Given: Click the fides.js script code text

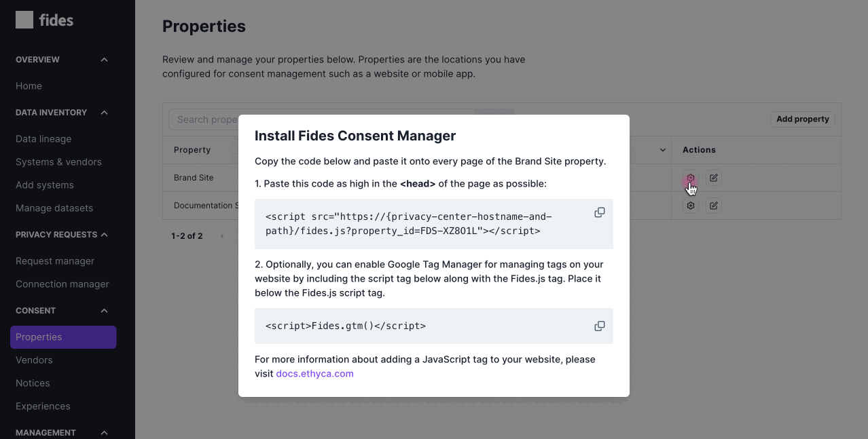Looking at the screenshot, I should point(409,224).
